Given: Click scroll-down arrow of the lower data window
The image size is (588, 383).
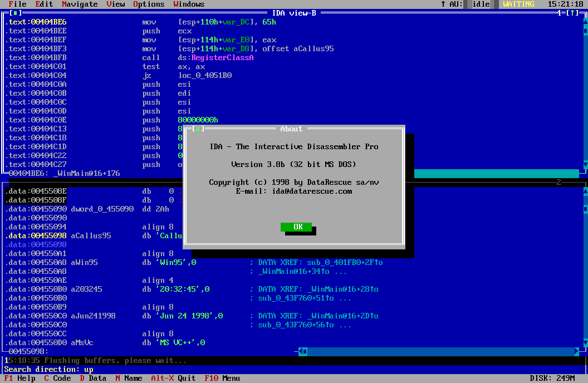Looking at the screenshot, I should click(585, 342).
